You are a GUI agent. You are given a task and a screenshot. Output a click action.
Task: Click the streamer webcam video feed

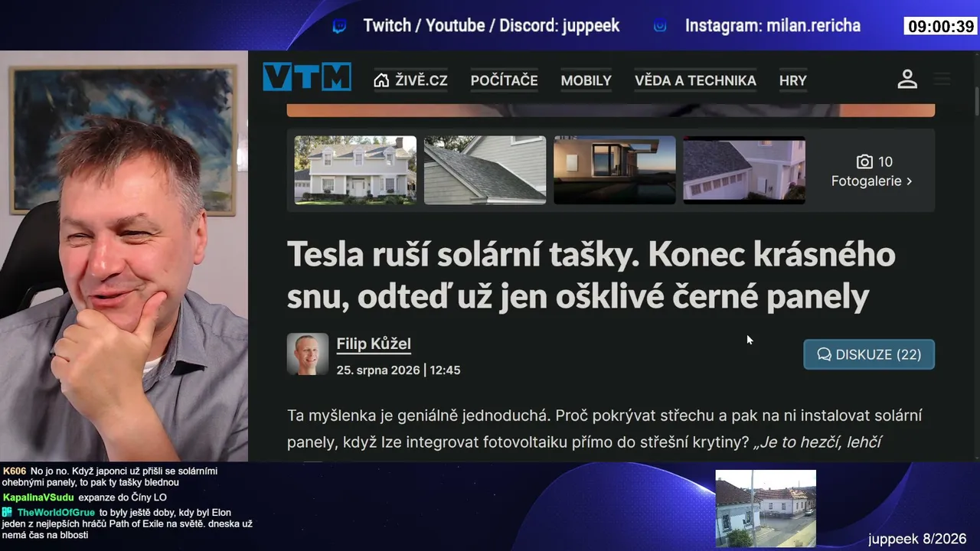(124, 256)
